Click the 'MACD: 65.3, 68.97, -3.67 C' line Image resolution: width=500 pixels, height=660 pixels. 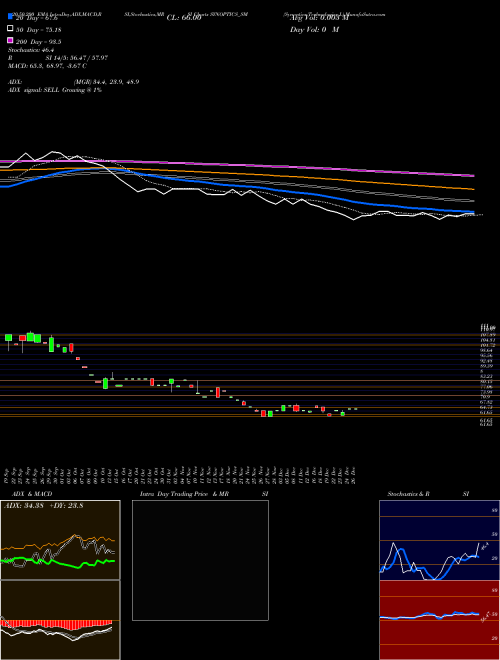pos(48,66)
